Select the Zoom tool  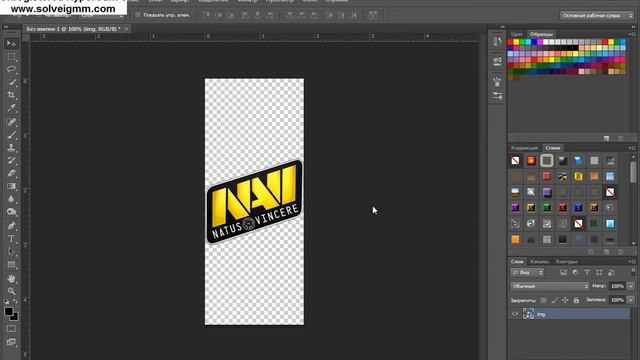(x=11, y=291)
